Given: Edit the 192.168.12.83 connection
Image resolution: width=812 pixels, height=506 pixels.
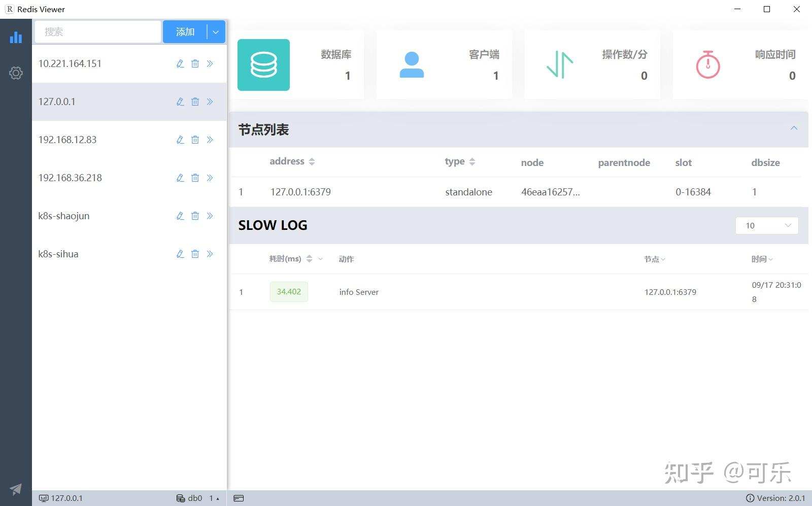Looking at the screenshot, I should point(180,140).
